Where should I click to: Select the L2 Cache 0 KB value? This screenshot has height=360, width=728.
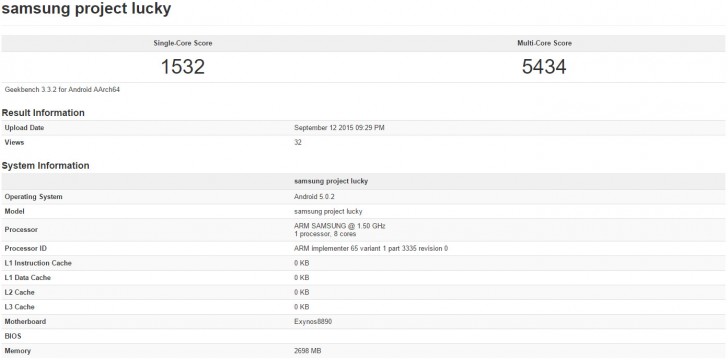[x=302, y=293]
